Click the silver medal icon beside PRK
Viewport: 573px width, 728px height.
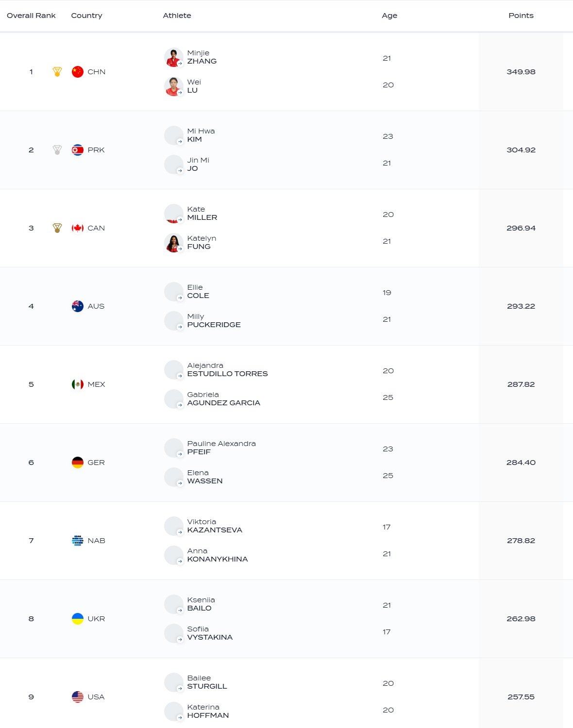57,150
